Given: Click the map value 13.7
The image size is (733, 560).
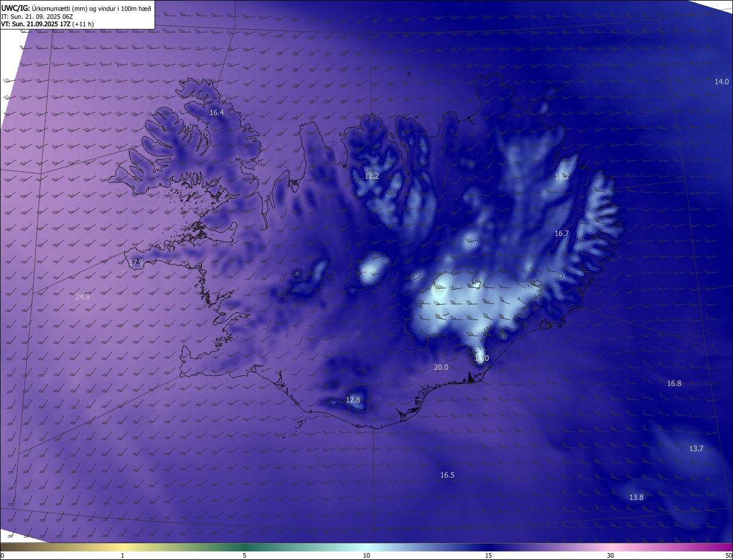Looking at the screenshot, I should 696,449.
